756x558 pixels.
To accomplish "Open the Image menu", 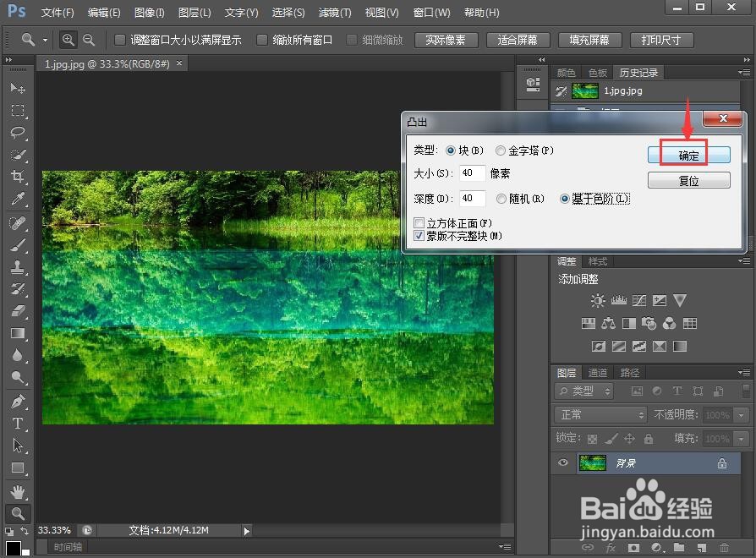I will click(149, 13).
